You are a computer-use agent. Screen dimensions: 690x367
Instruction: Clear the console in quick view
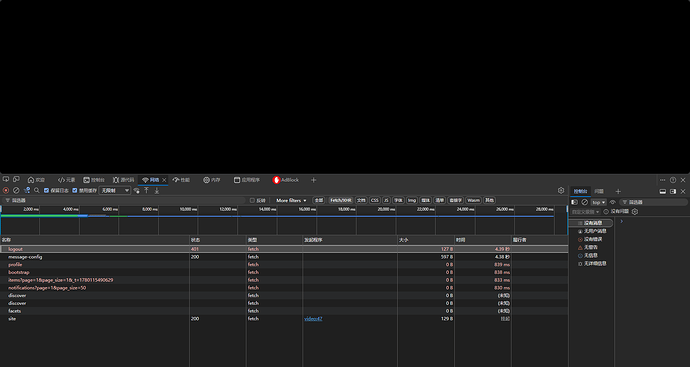click(584, 202)
